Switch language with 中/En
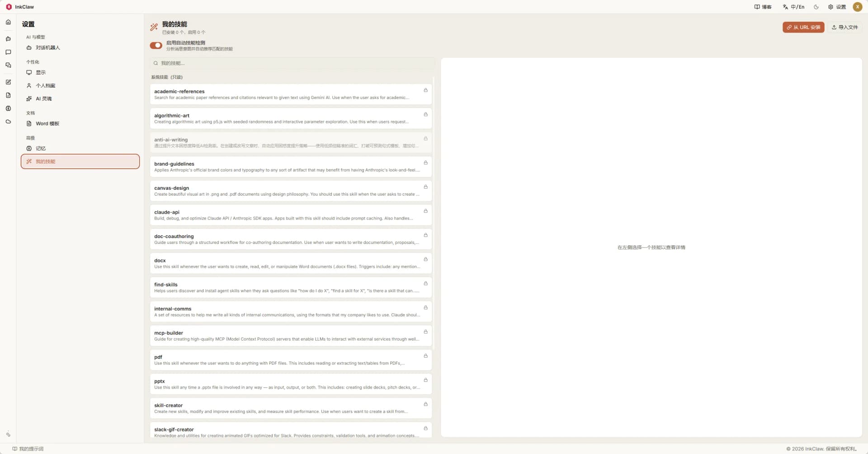This screenshot has height=454, width=868. (793, 7)
